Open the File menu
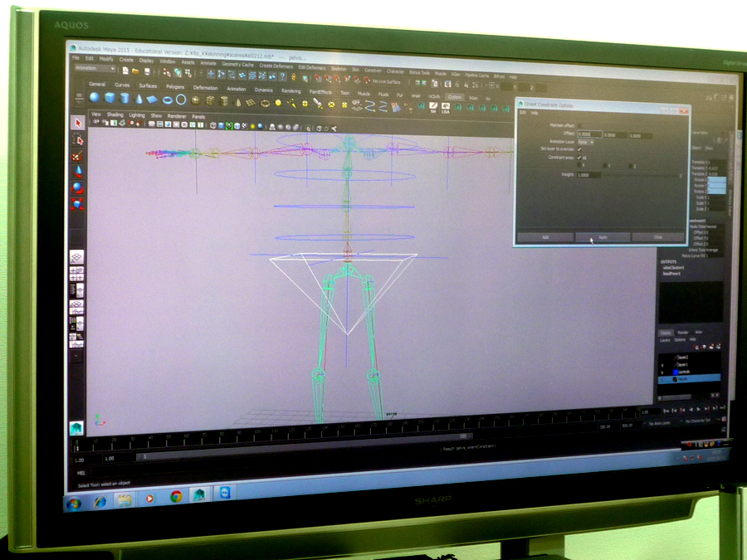 pyautogui.click(x=76, y=58)
